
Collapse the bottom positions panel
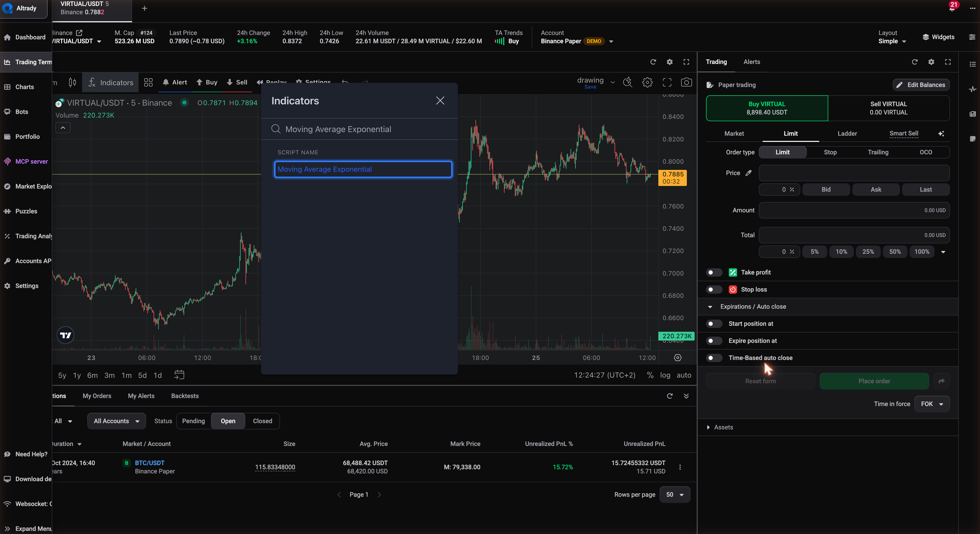click(x=686, y=396)
